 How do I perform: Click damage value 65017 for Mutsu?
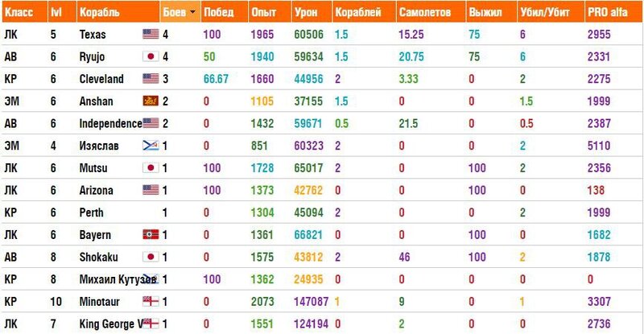click(308, 167)
